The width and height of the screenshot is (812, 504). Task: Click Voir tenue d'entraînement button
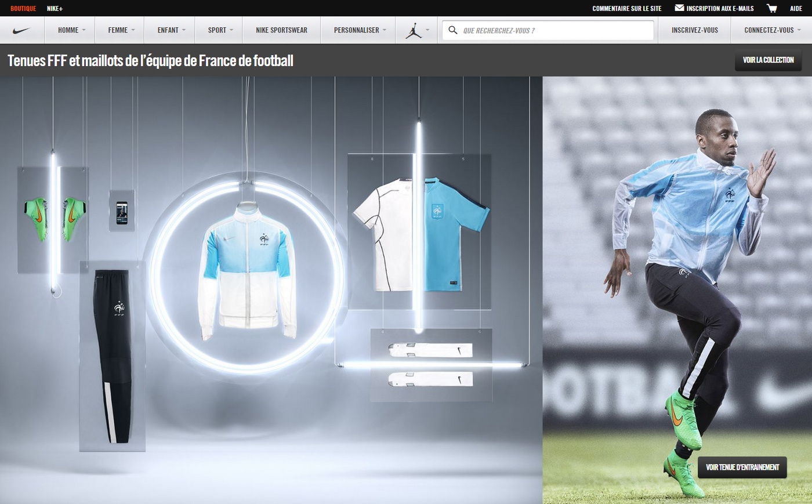tap(742, 467)
